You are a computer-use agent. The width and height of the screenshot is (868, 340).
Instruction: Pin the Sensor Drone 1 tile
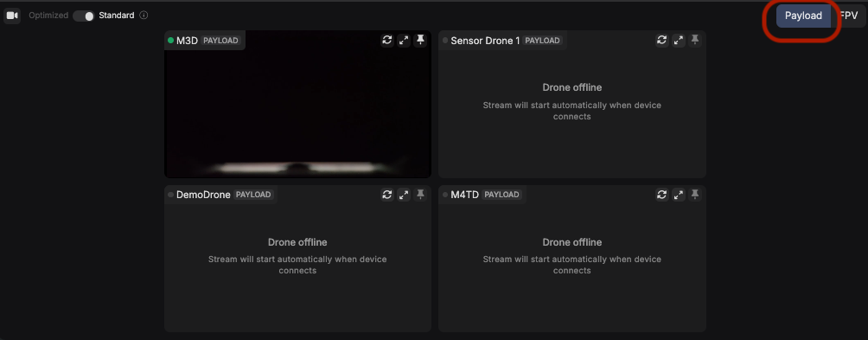tap(695, 40)
